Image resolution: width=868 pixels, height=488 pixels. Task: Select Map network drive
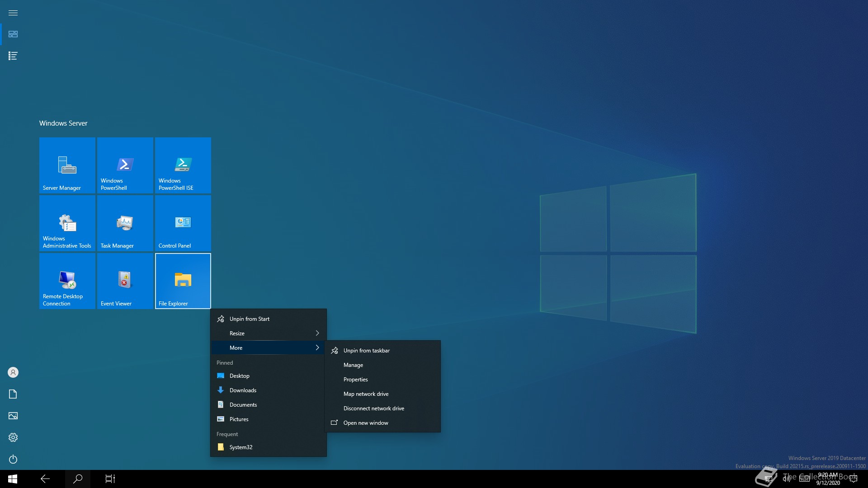tap(382, 394)
